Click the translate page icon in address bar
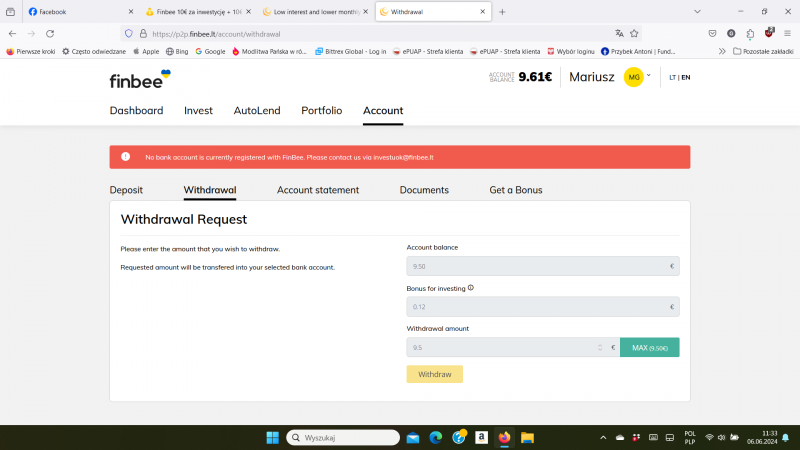This screenshot has width=800, height=450. [619, 33]
